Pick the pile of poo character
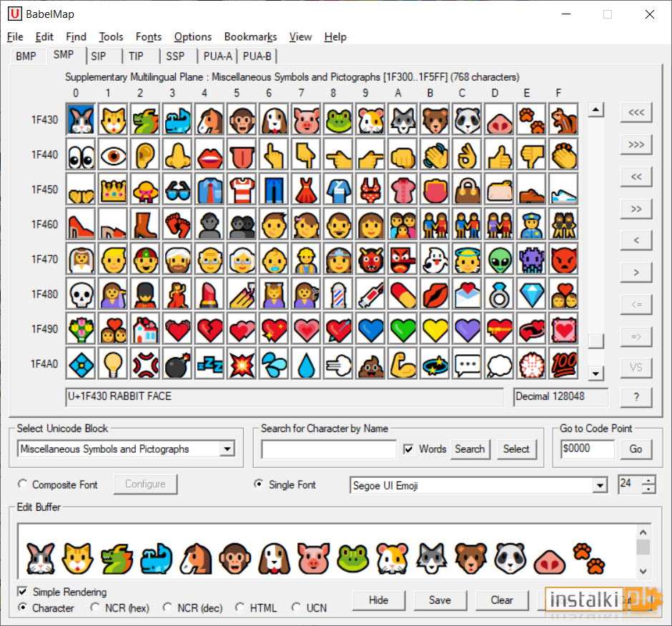 coord(371,364)
